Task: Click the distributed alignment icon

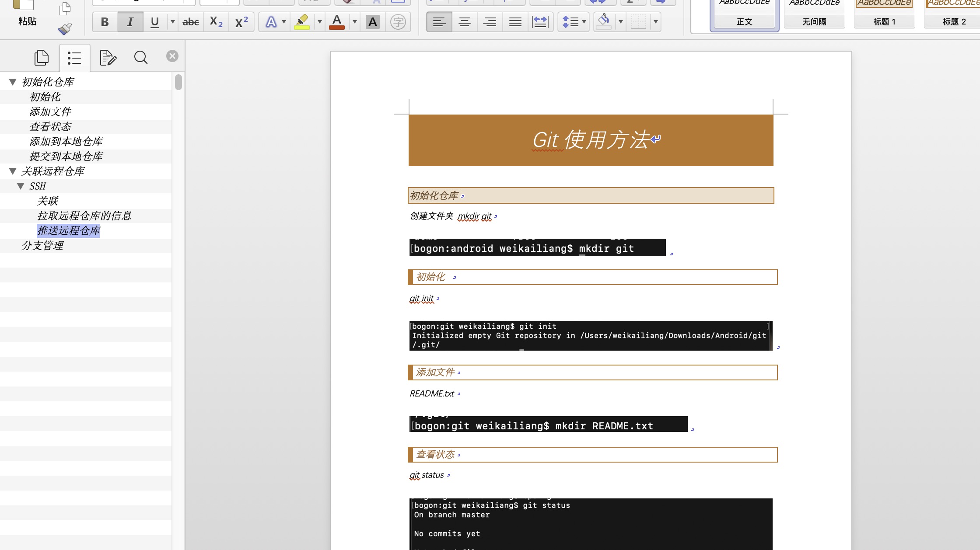Action: [540, 22]
